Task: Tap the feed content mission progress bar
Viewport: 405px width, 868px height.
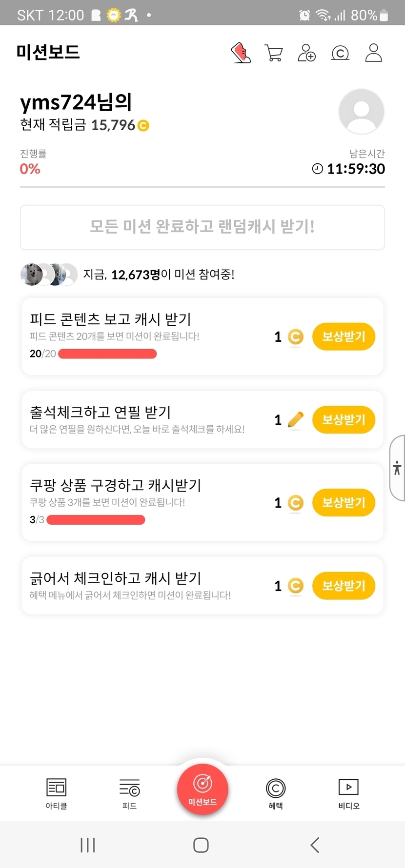Action: click(x=107, y=354)
